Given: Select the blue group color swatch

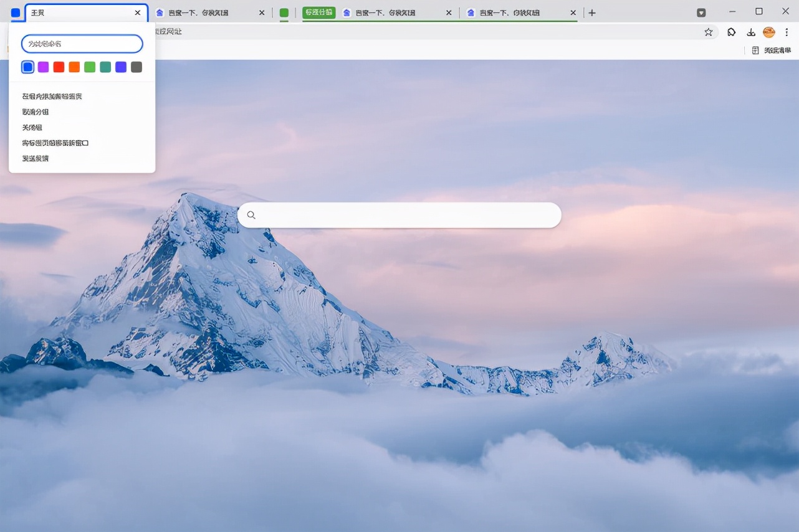Looking at the screenshot, I should (x=27, y=67).
